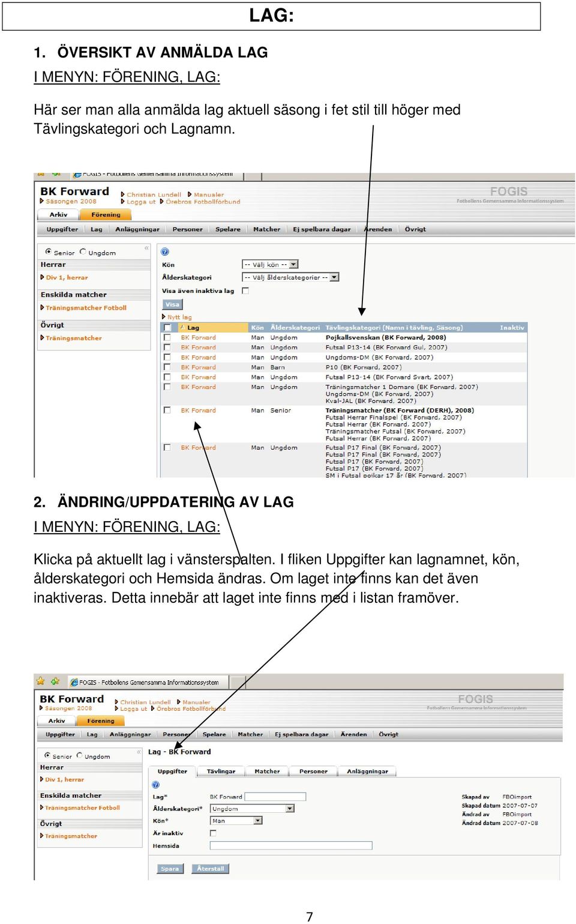This screenshot has width=576, height=924.
Task: Select the Uppgifter tab in the Lag - BK Forward form
Action: tap(172, 771)
